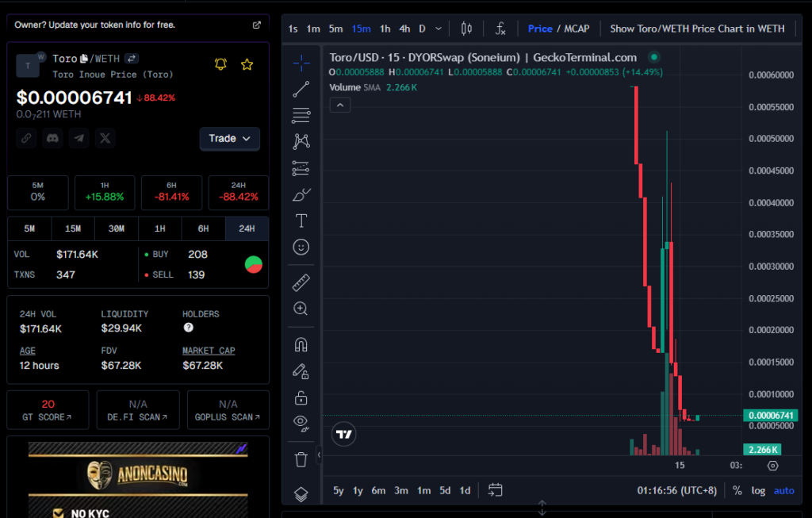Copy the Toro token address
812x518 pixels.
(x=84, y=59)
